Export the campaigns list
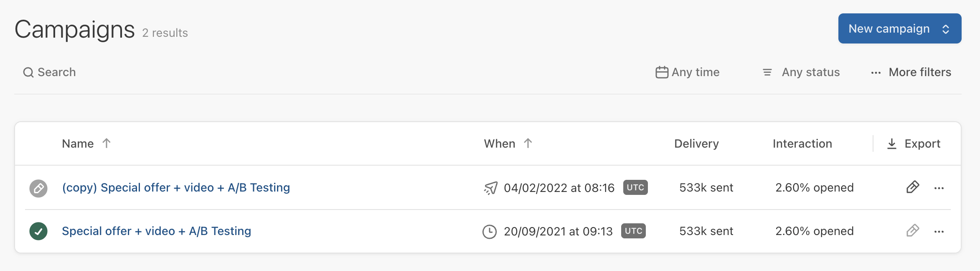Viewport: 980px width, 271px height. coord(914,144)
